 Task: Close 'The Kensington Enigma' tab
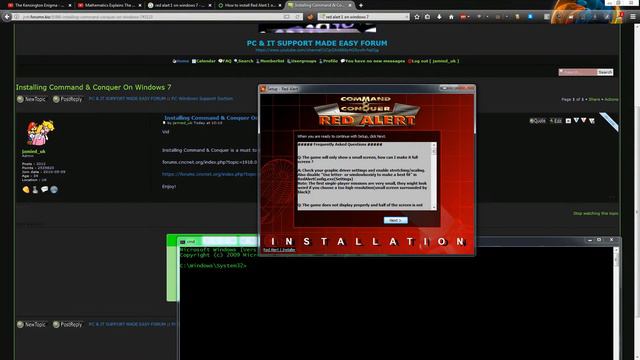point(70,5)
